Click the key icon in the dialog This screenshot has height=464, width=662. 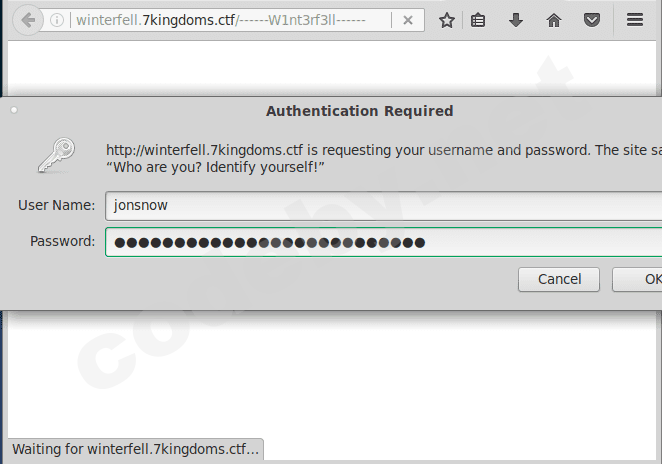click(x=55, y=157)
